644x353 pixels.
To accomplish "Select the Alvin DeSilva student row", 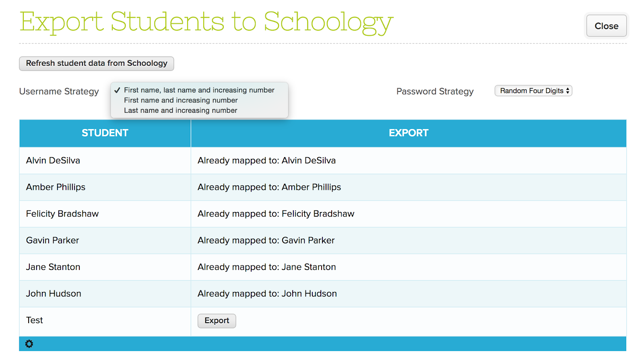I will point(323,160).
